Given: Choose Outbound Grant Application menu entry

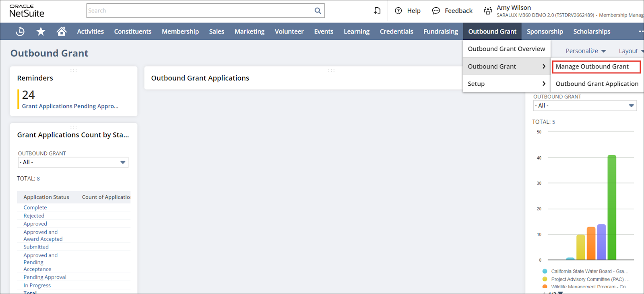Looking at the screenshot, I should point(597,84).
